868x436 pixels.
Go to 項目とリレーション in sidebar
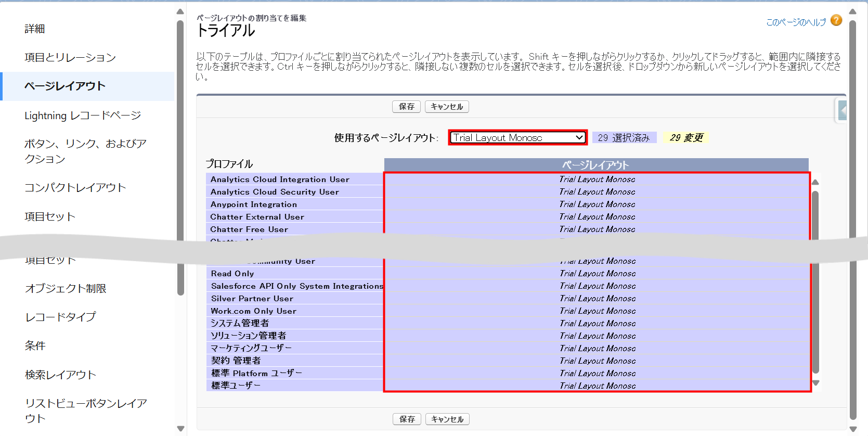click(70, 58)
